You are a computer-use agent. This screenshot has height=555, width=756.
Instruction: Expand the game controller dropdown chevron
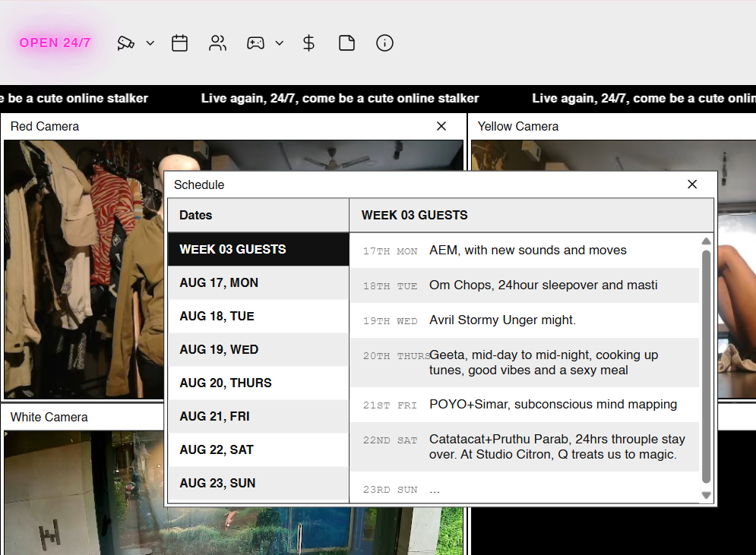point(279,43)
